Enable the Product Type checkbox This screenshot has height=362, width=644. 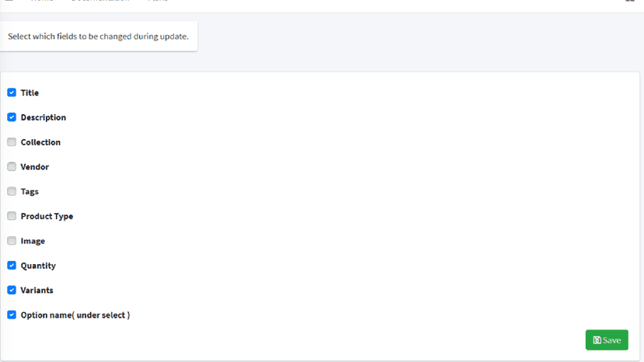pos(12,216)
